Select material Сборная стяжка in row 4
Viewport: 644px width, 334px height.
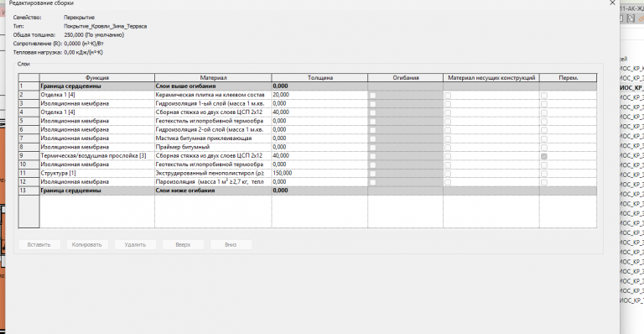(x=213, y=112)
